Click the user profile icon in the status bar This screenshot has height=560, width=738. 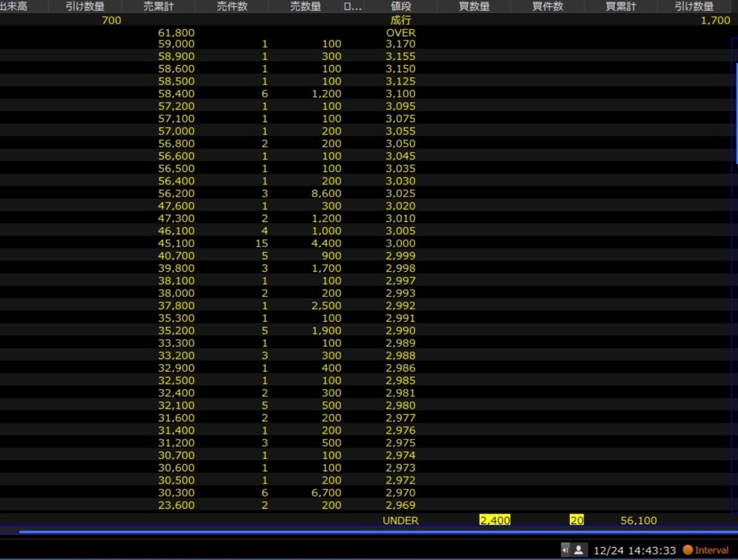point(579,550)
